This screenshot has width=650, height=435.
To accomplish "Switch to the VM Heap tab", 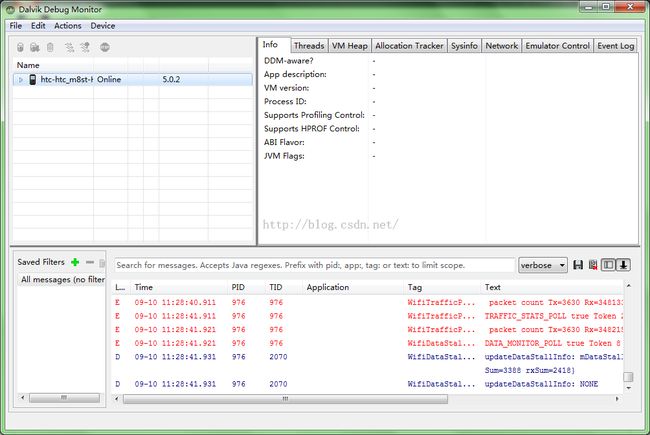I will [x=349, y=46].
